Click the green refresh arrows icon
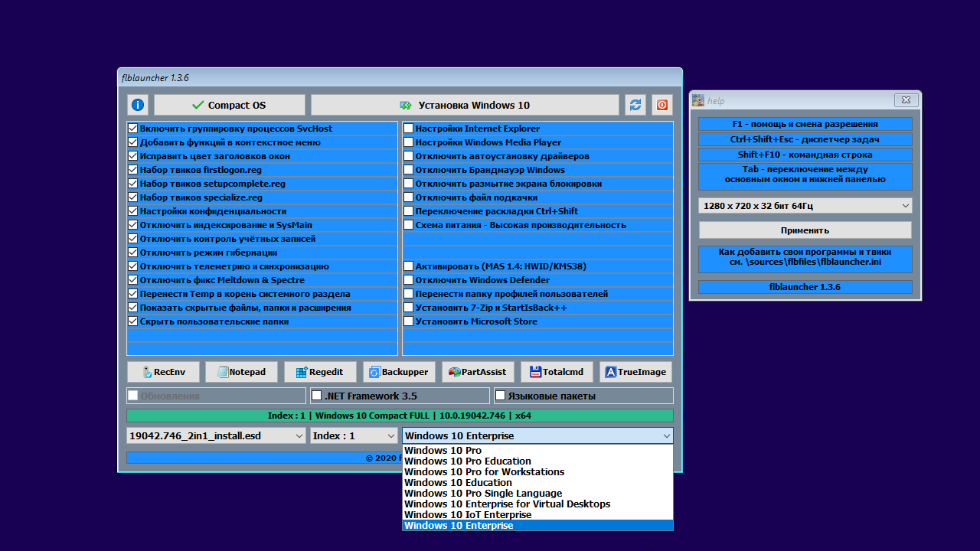 coord(635,105)
